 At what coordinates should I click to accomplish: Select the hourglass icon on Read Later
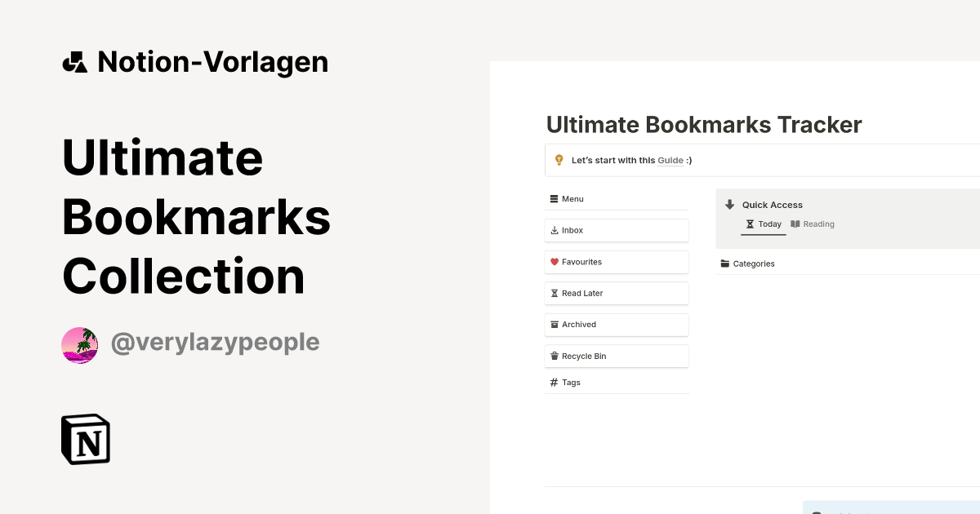pyautogui.click(x=555, y=293)
